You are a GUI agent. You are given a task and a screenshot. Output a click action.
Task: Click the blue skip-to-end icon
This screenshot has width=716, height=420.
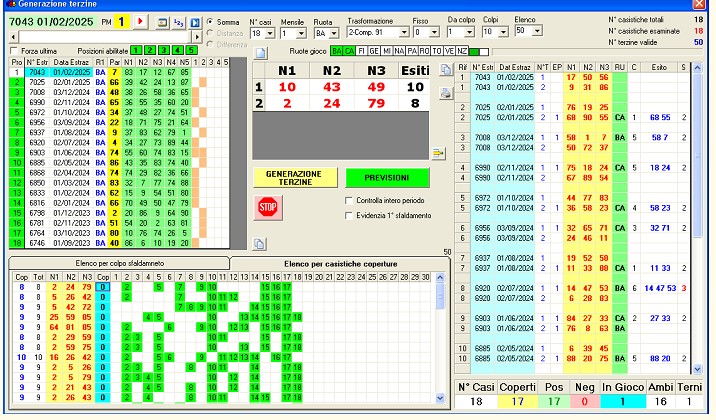[x=193, y=21]
